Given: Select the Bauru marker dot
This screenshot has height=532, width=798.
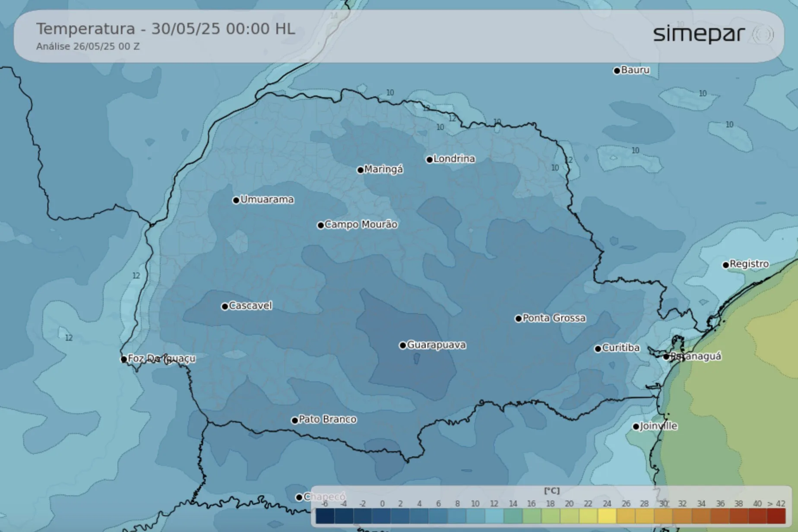Looking at the screenshot, I should (x=617, y=71).
